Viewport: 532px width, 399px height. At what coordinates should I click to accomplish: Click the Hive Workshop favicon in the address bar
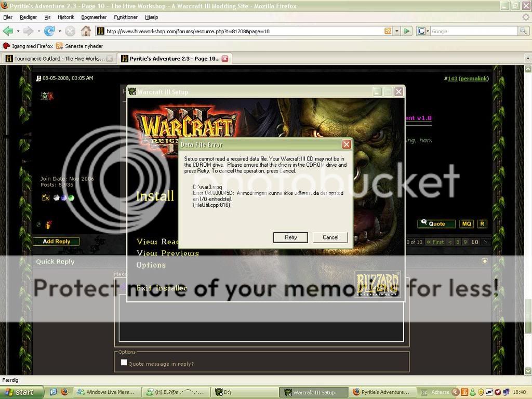100,31
